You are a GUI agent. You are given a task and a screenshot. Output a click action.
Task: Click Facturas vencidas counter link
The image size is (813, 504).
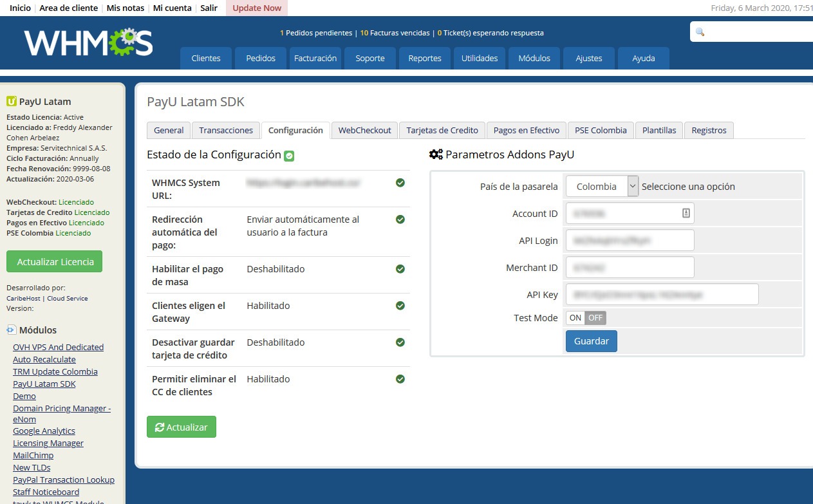pyautogui.click(x=395, y=33)
